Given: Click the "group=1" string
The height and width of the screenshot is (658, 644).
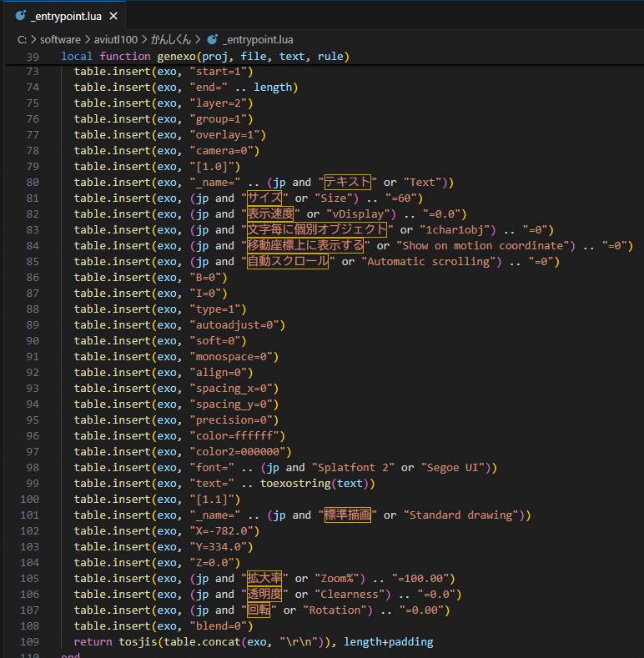Looking at the screenshot, I should (x=219, y=119).
